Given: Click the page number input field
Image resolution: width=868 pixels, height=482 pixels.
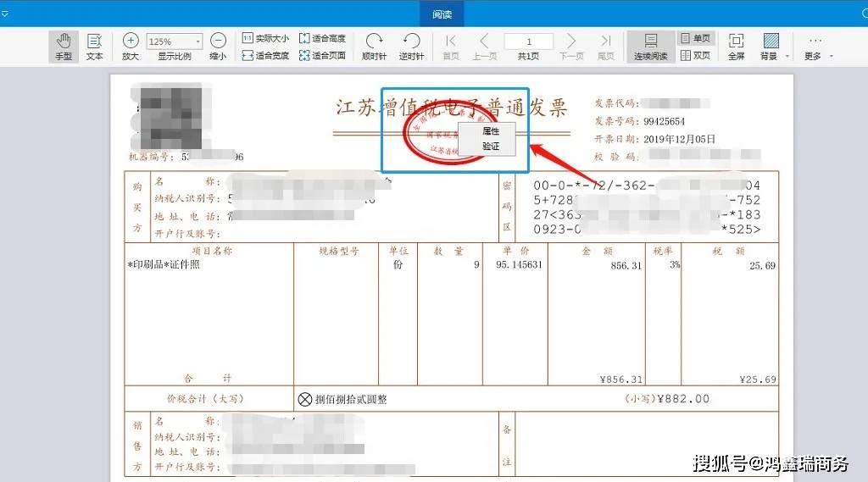Looking at the screenshot, I should tap(528, 41).
